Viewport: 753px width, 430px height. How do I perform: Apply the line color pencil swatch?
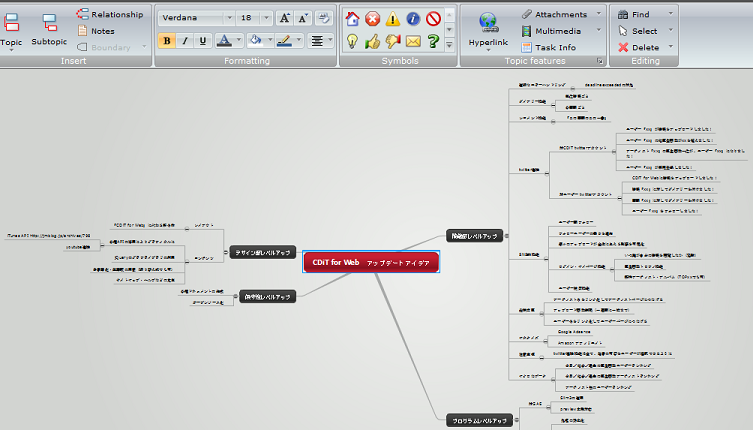point(284,41)
